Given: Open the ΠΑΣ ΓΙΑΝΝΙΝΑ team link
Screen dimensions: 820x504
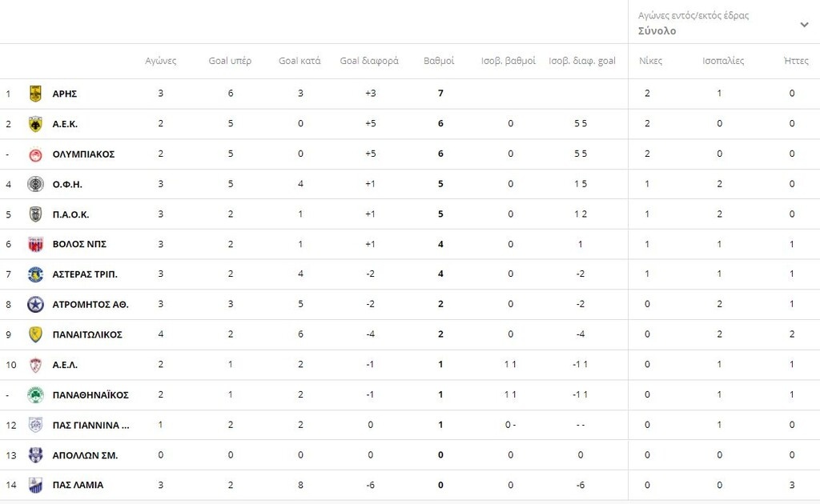Looking at the screenshot, I should (x=90, y=425).
